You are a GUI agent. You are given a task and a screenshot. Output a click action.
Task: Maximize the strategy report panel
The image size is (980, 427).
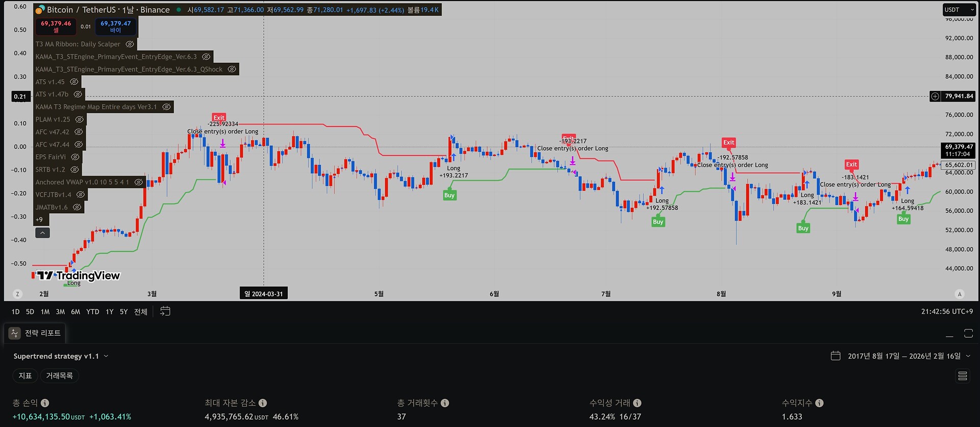tap(968, 334)
